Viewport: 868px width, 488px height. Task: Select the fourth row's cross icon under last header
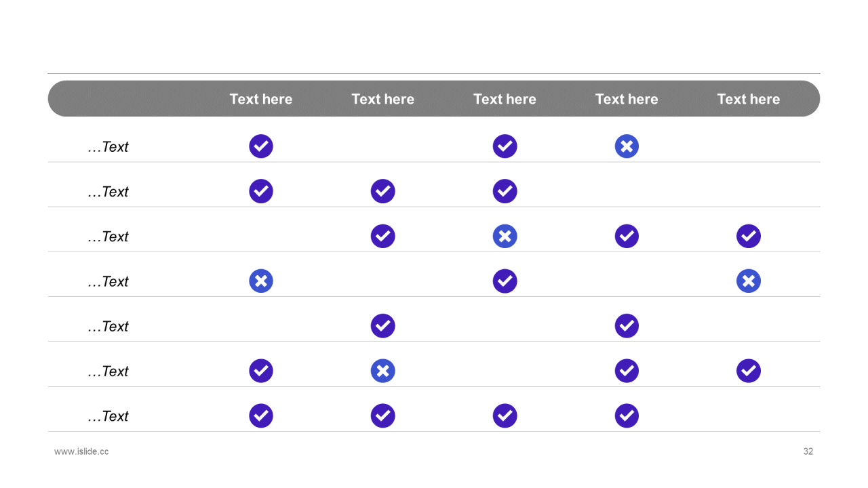tap(749, 281)
